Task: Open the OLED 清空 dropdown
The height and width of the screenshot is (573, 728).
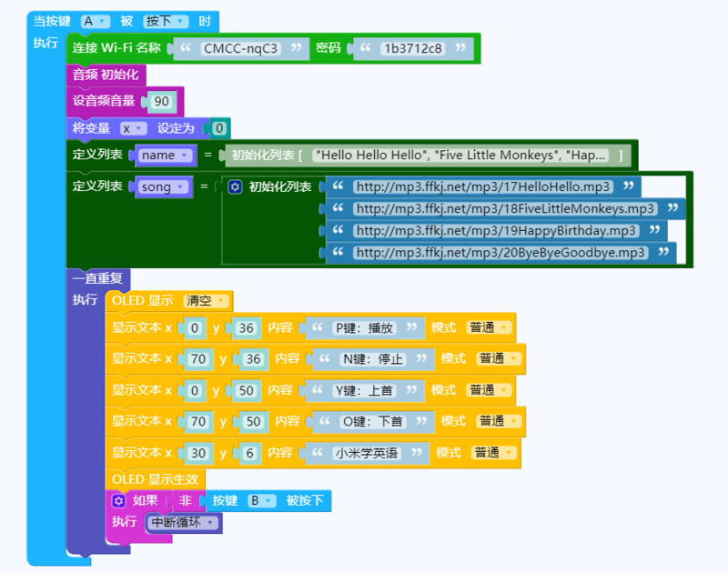Action: pos(206,300)
